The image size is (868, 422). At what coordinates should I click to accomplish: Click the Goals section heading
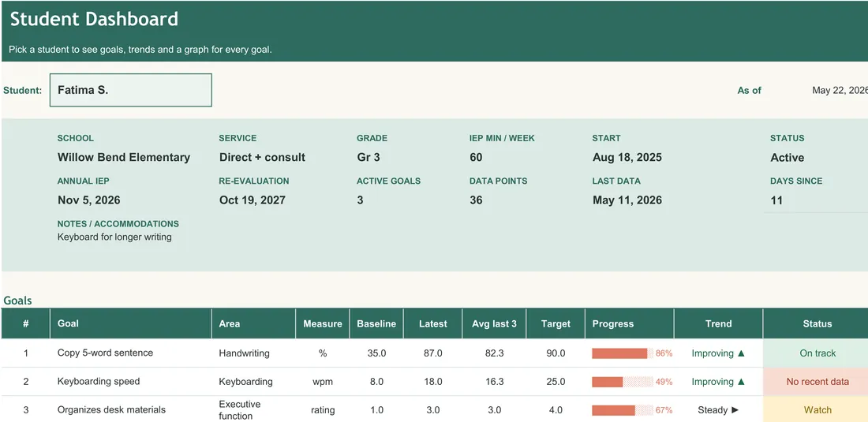pyautogui.click(x=17, y=301)
